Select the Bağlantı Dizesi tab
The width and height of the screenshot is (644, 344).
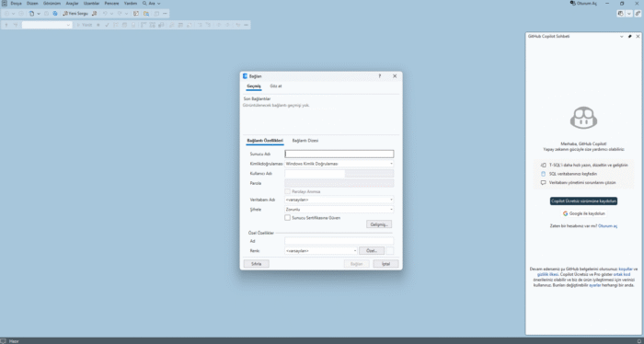point(305,141)
